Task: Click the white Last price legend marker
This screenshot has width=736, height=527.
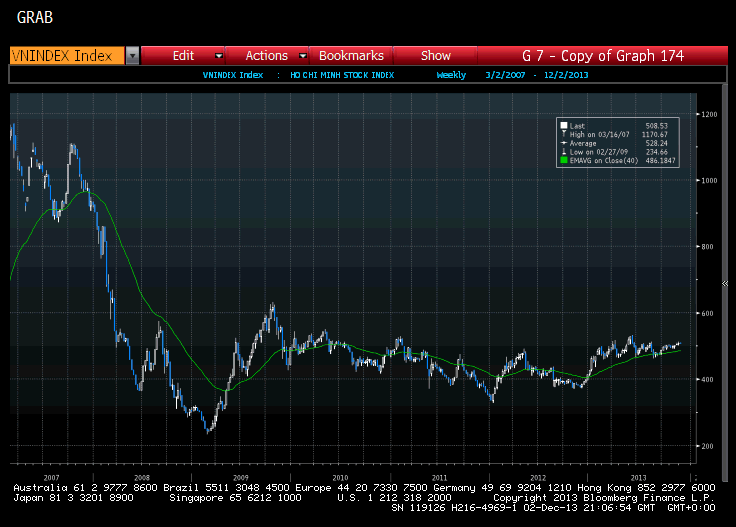Action: click(564, 125)
